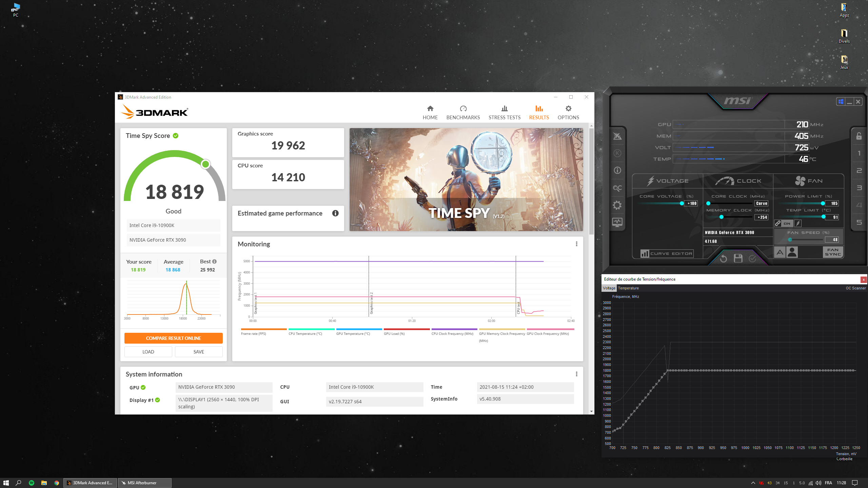The width and height of the screenshot is (868, 488).
Task: Open the Monitoring panel options menu
Action: point(576,244)
